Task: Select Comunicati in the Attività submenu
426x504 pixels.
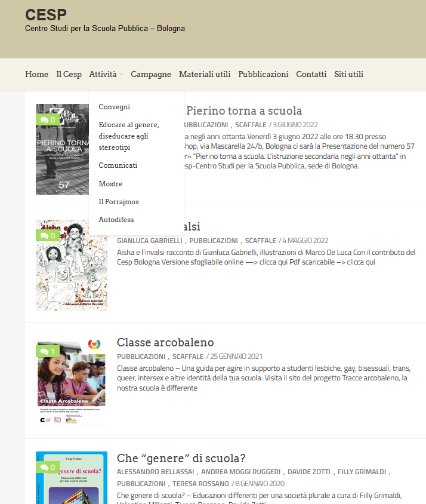Action: tap(118, 165)
